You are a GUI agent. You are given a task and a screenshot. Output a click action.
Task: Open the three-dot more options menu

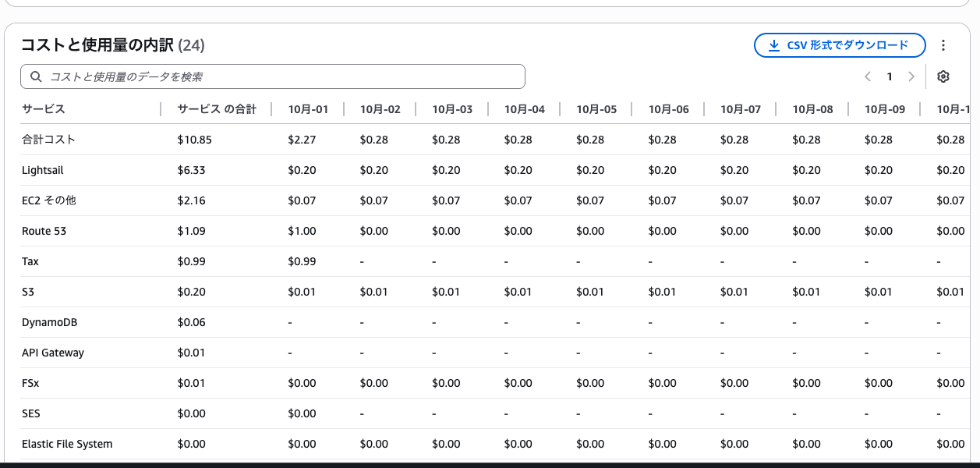[943, 45]
